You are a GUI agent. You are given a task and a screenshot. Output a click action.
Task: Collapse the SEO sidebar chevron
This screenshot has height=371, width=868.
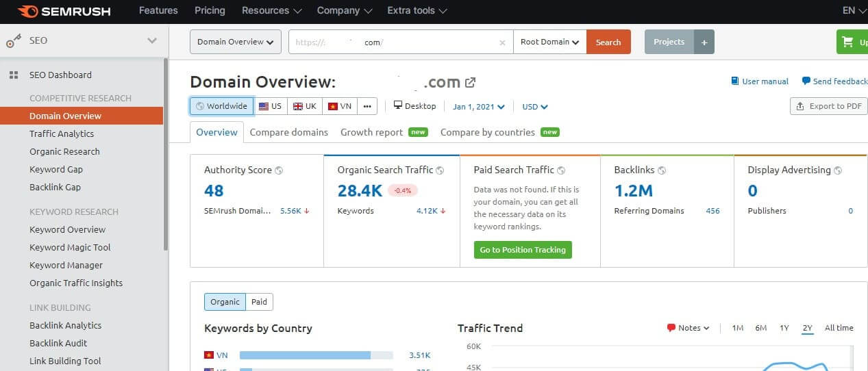tap(152, 41)
